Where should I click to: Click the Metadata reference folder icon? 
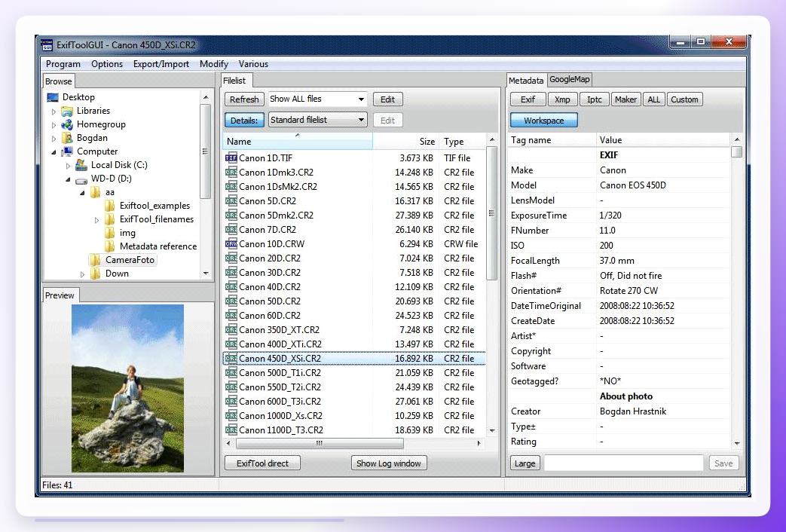pos(110,246)
